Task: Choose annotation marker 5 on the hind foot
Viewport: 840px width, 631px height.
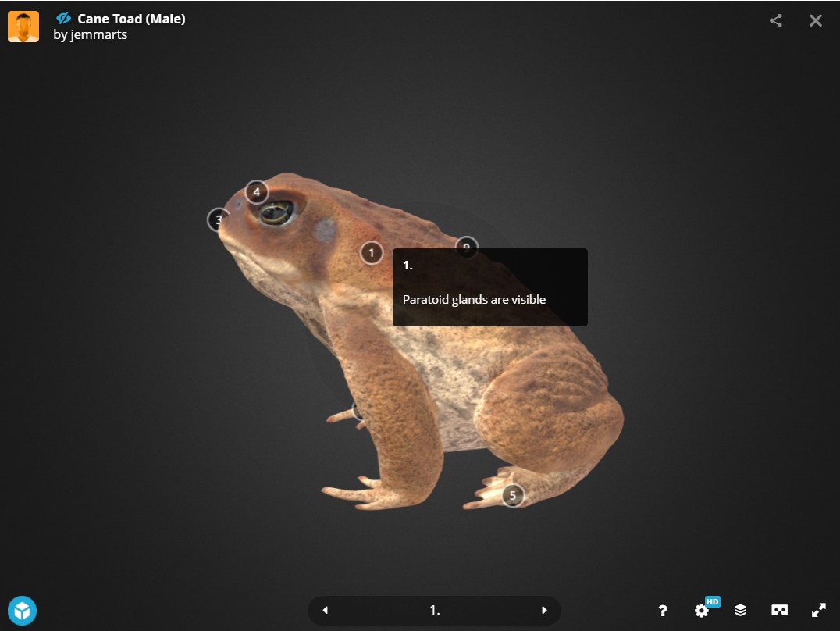Action: pyautogui.click(x=512, y=496)
